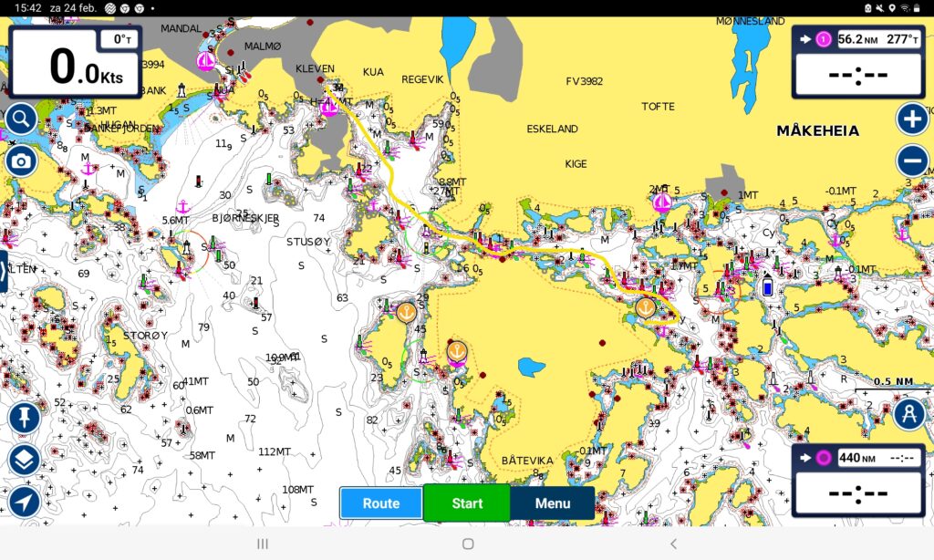The image size is (934, 560).
Task: Zoom out with the minus button
Action: tap(912, 161)
